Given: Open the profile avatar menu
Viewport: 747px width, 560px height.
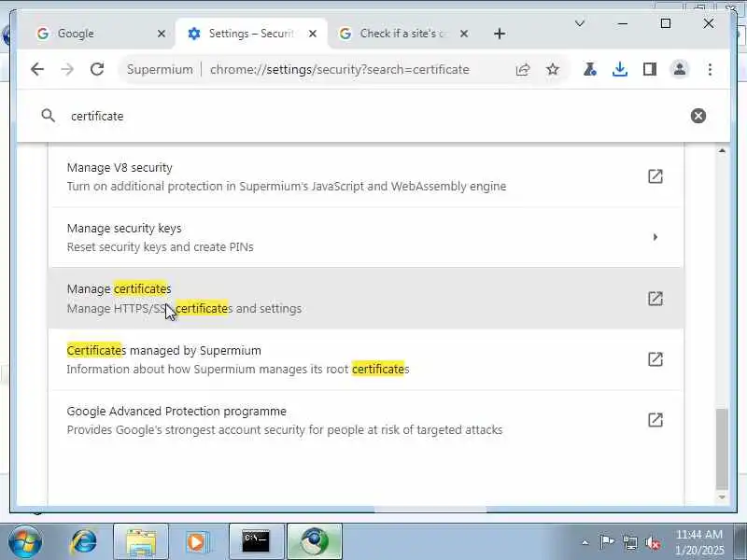Looking at the screenshot, I should 680,69.
